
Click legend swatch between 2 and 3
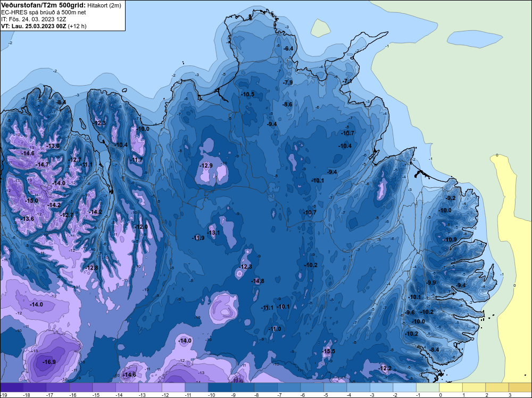coord(497,387)
